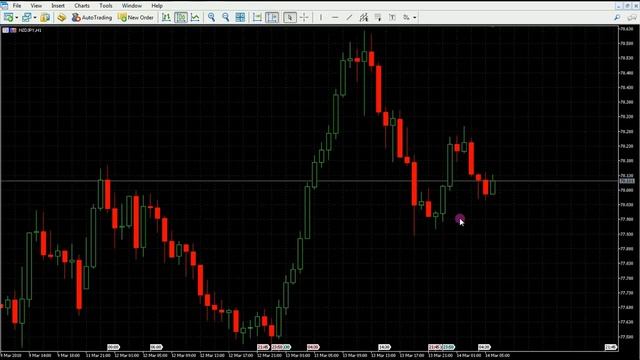Open the search magnifier icon at top right
The width and height of the screenshot is (640, 360).
(x=617, y=17)
